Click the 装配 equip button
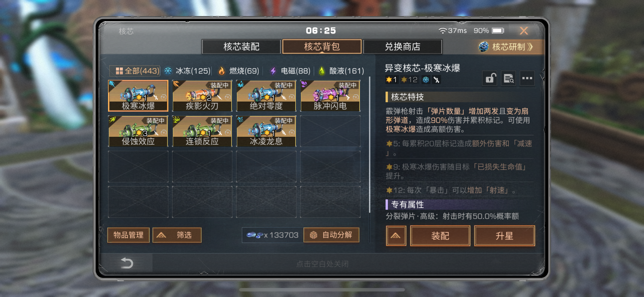644x297 pixels. click(440, 236)
